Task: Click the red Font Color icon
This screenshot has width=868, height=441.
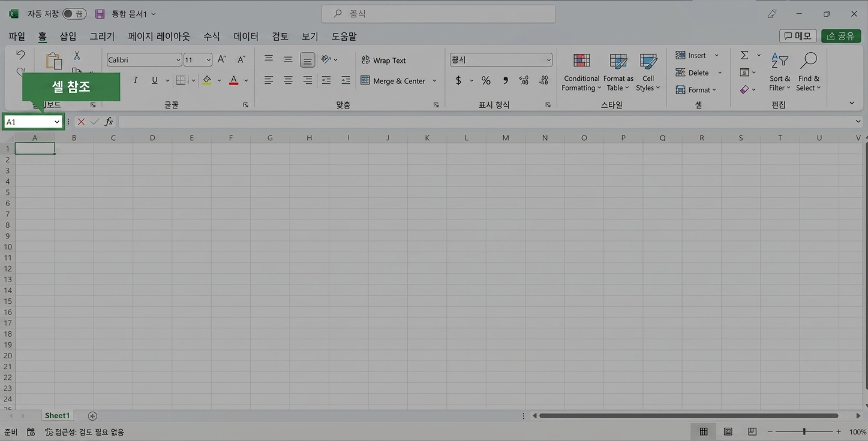Action: click(234, 80)
